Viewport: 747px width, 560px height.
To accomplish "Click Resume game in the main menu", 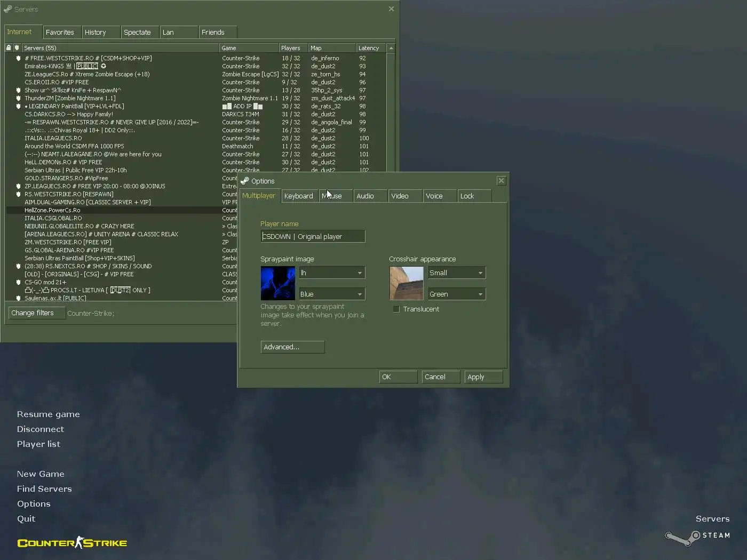I will 48,414.
